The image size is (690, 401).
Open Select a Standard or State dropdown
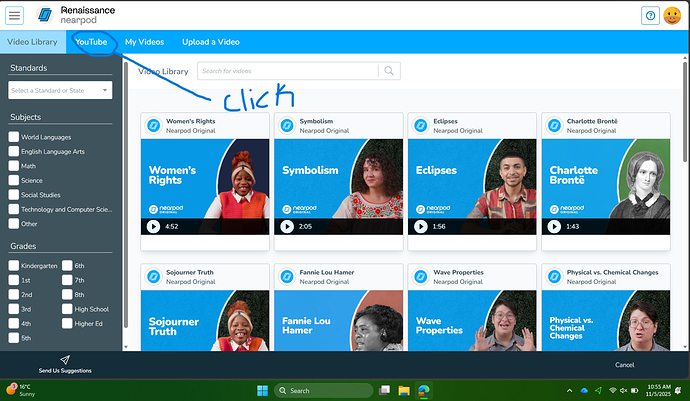click(x=60, y=90)
